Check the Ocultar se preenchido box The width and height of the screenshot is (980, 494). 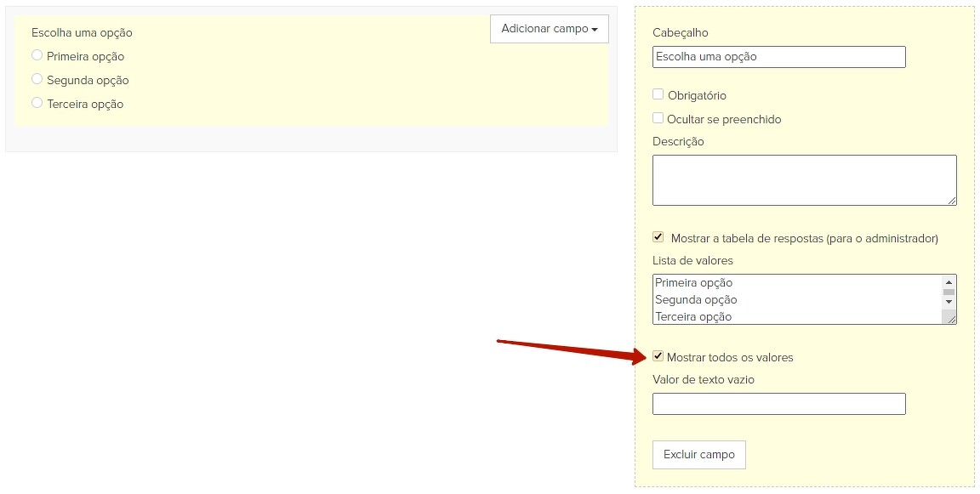coord(658,118)
